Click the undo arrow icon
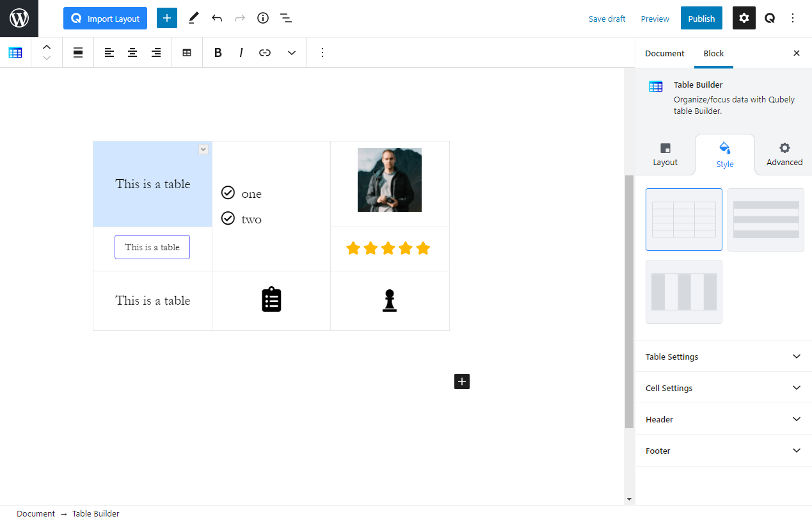 click(x=217, y=19)
